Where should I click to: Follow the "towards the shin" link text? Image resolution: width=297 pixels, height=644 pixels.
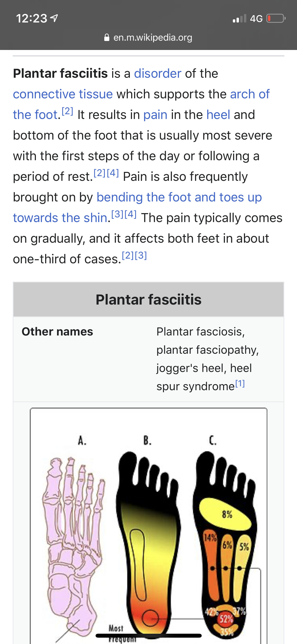point(60,218)
